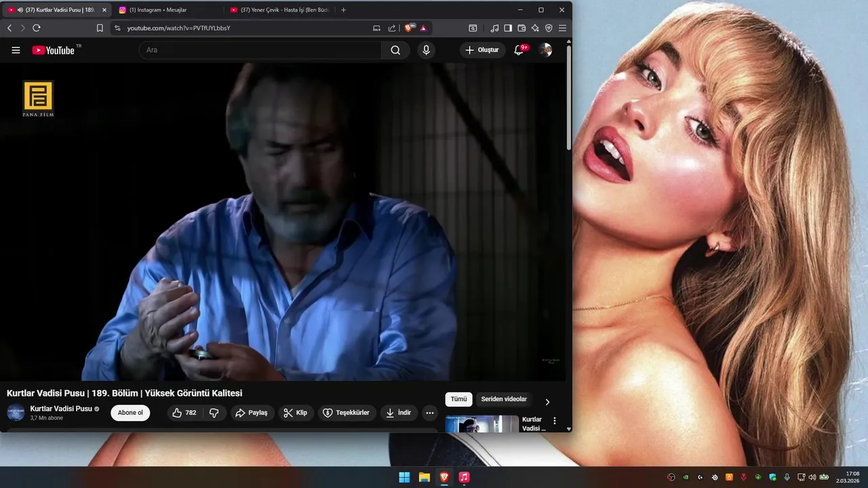Viewport: 868px width, 488px height.
Task: Open options for the suggested Kurtlar Vadisi video
Action: (555, 421)
